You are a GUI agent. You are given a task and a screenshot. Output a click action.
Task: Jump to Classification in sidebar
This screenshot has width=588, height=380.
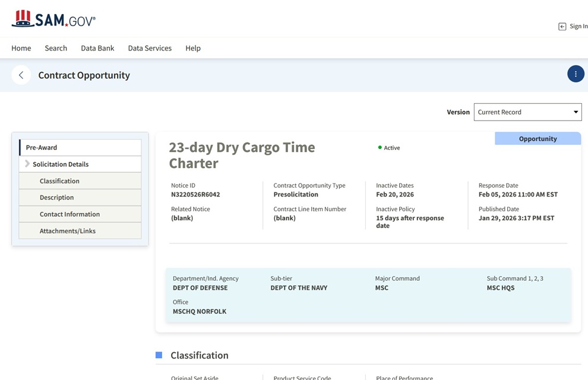pyautogui.click(x=59, y=181)
